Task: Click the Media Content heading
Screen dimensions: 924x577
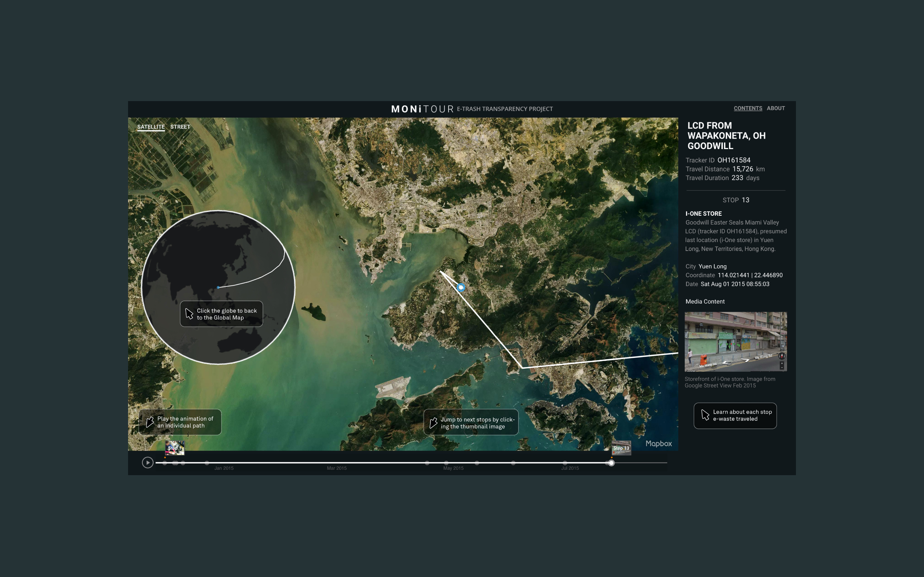Action: point(705,301)
